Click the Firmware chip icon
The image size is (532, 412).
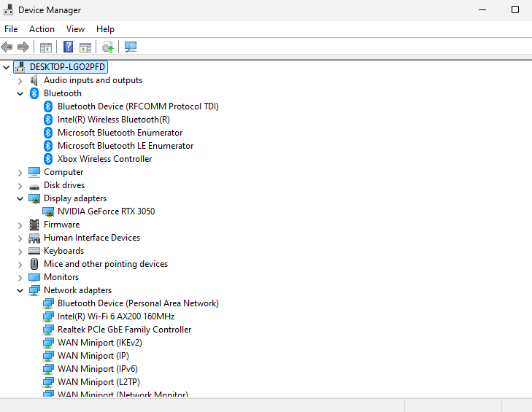click(x=34, y=225)
